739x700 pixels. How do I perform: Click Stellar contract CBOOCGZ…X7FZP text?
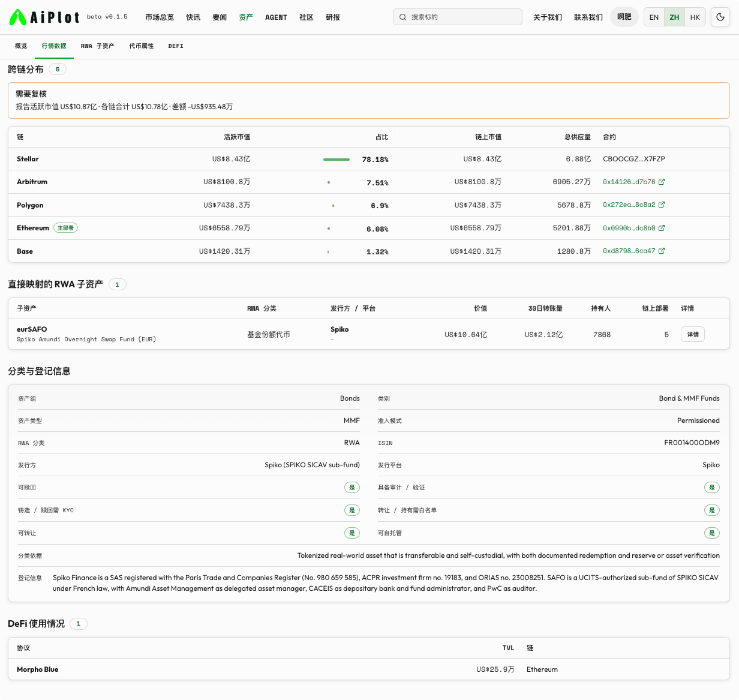tap(634, 159)
